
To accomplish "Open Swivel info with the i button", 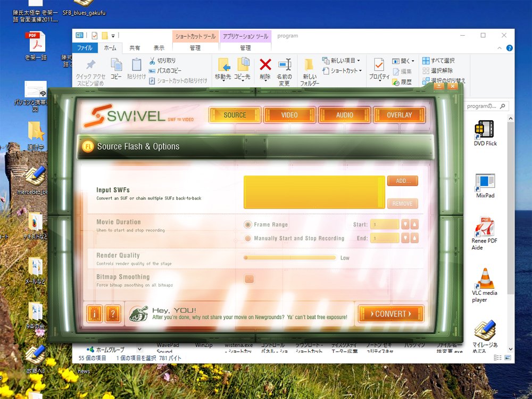I will pos(94,314).
